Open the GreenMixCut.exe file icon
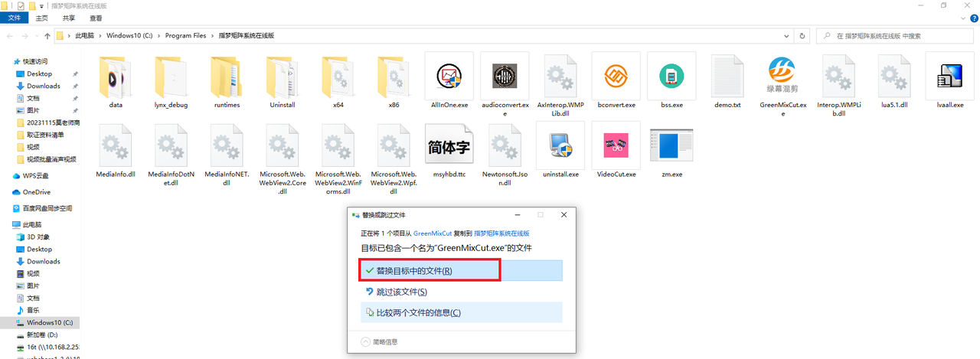Image resolution: width=980 pixels, height=359 pixels. click(x=782, y=77)
